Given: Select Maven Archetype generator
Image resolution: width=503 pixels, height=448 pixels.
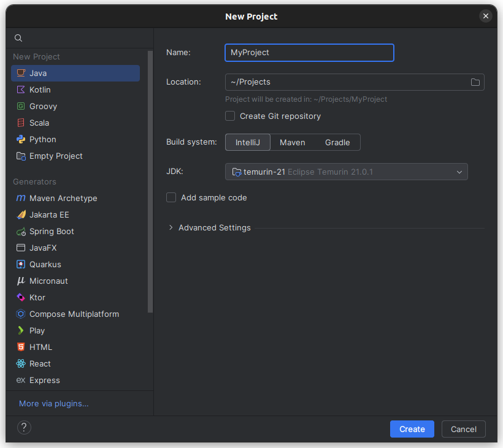Looking at the screenshot, I should [63, 198].
